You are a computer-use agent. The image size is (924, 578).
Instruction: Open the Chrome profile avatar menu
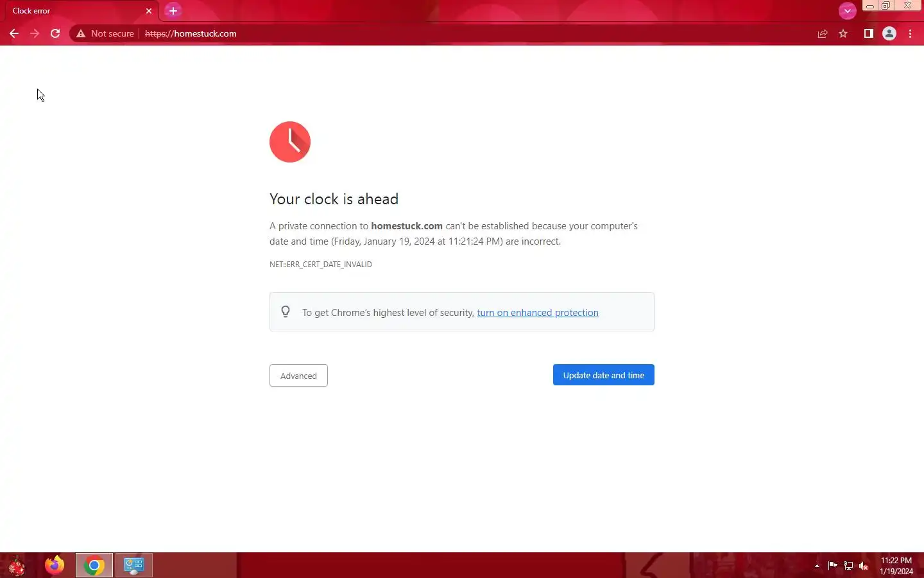point(889,33)
